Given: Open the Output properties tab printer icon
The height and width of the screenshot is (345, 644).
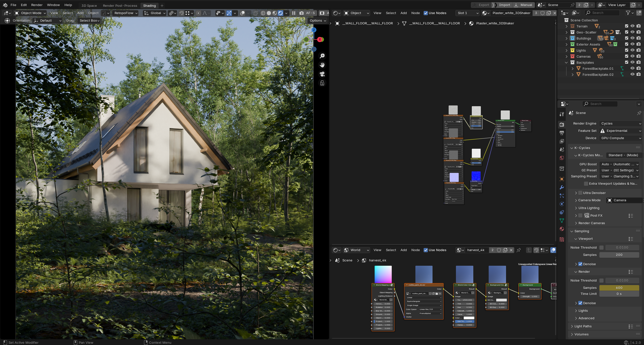Looking at the screenshot, I should coord(562,133).
